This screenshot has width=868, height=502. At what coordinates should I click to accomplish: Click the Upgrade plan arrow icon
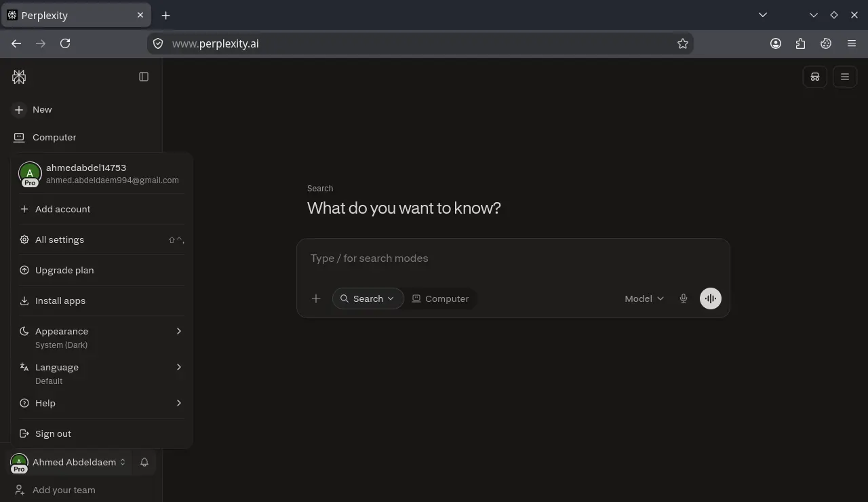point(24,270)
